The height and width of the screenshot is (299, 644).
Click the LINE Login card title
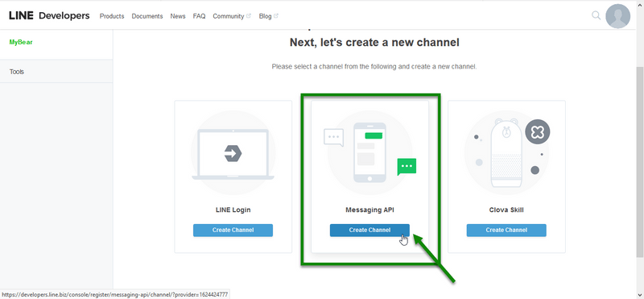pos(233,210)
